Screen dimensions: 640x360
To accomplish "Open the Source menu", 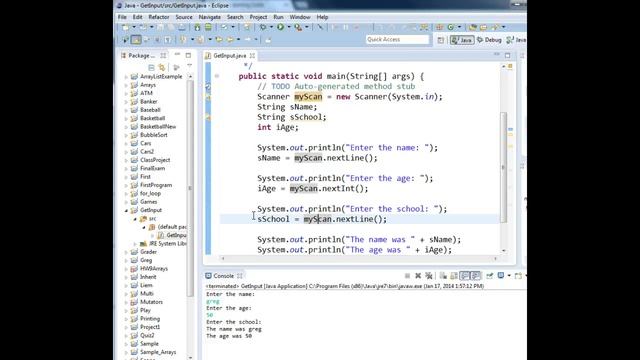I will tap(184, 17).
